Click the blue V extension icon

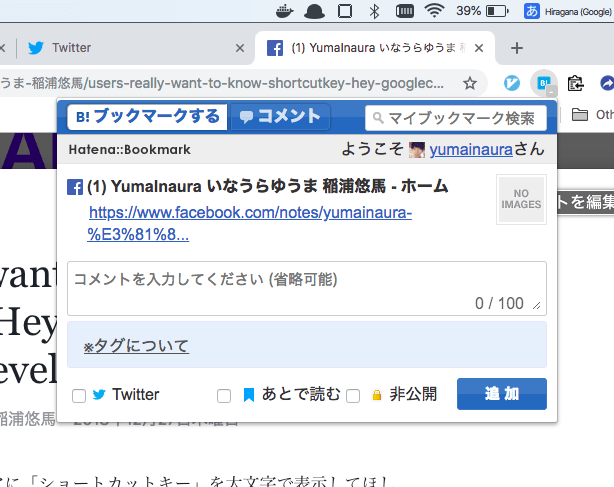coord(512,83)
